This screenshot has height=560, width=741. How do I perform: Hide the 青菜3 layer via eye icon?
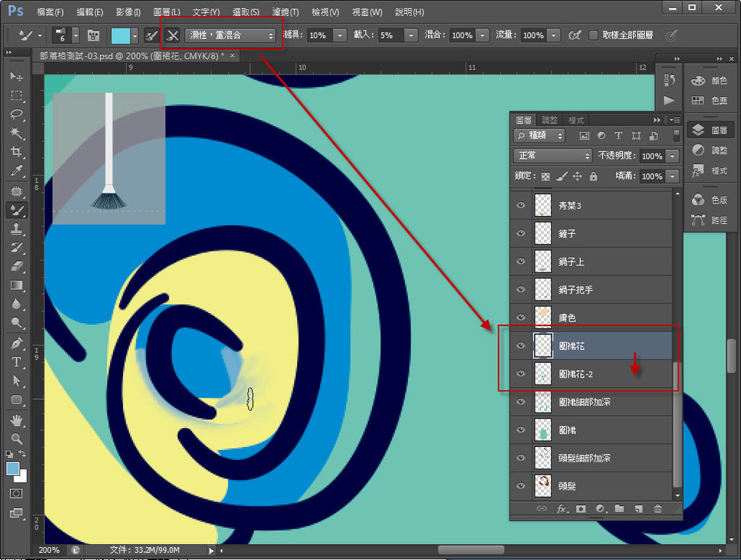[520, 206]
